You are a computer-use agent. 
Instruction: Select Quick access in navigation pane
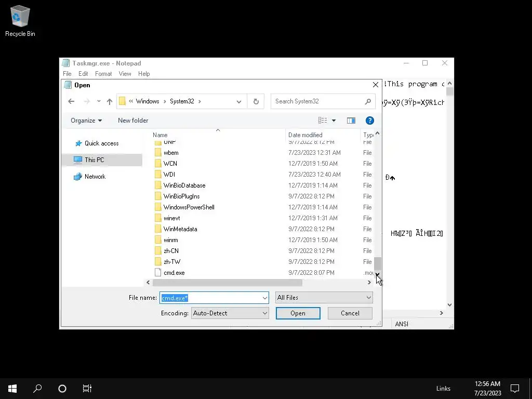click(x=101, y=143)
